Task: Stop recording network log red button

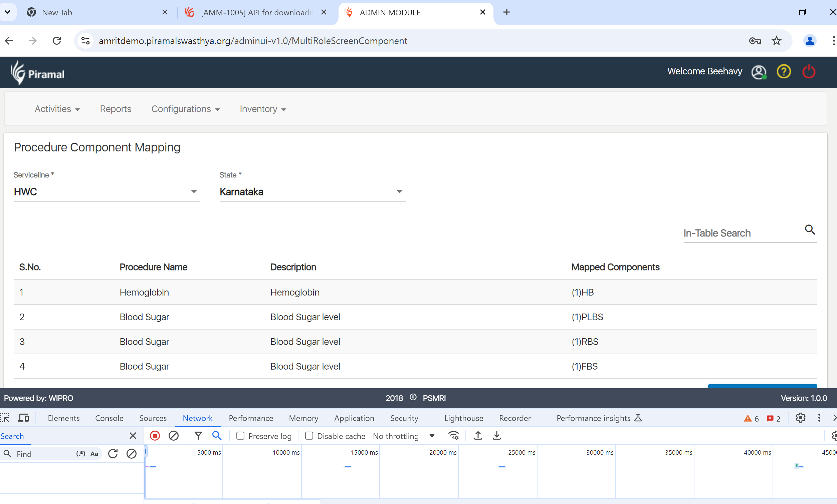Action: click(x=155, y=435)
